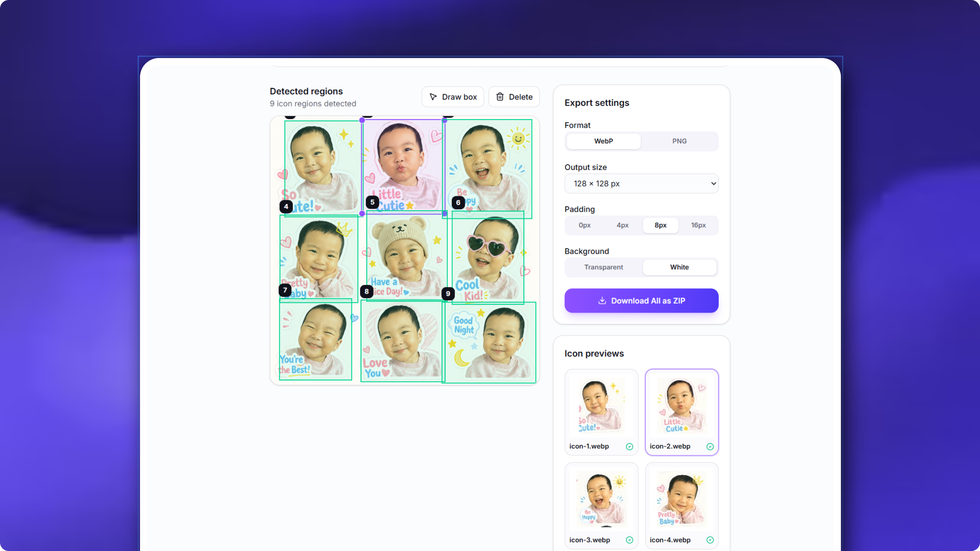Select the 'Pretty Baby' sticker region
The height and width of the screenshot is (551, 980).
pos(319,259)
